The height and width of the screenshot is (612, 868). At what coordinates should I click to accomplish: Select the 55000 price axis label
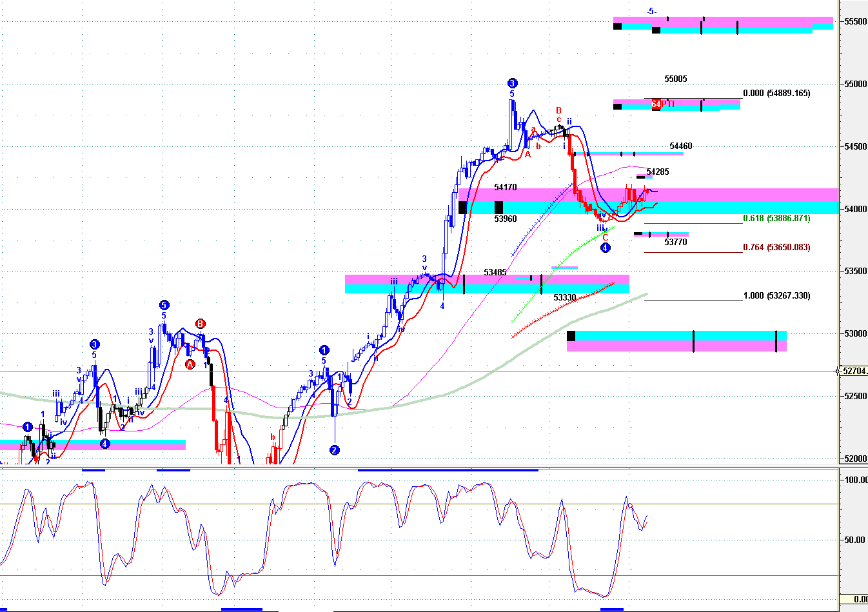(x=855, y=84)
